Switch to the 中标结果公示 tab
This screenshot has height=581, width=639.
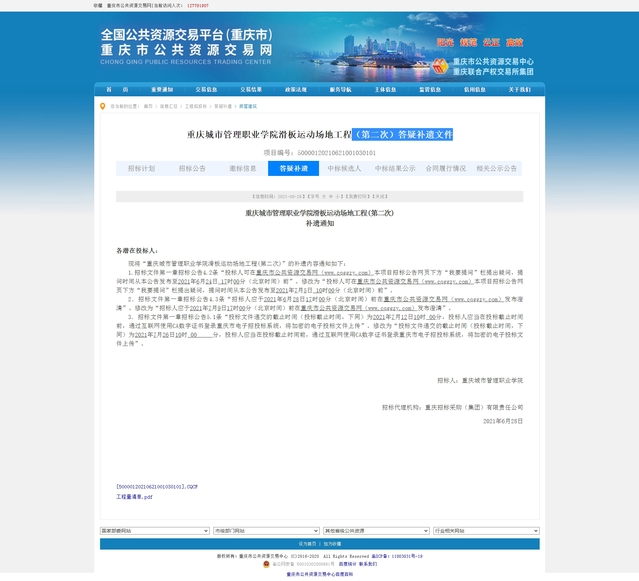coord(395,169)
